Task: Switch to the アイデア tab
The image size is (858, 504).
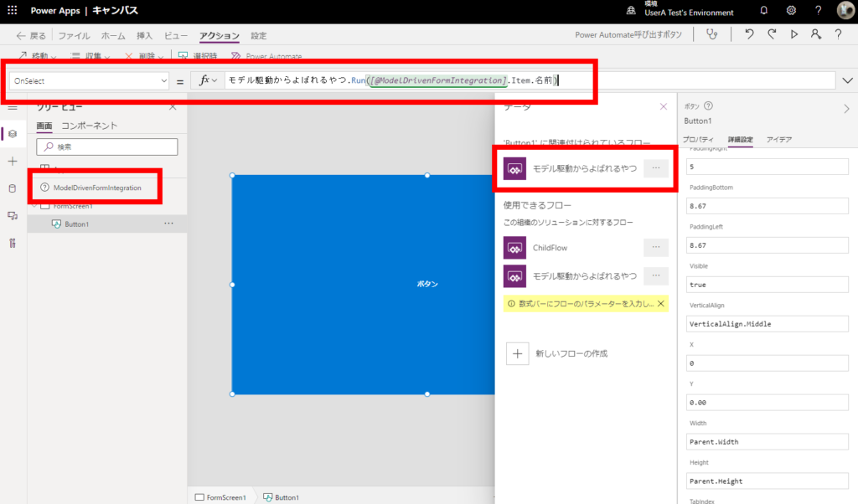Action: tap(779, 139)
